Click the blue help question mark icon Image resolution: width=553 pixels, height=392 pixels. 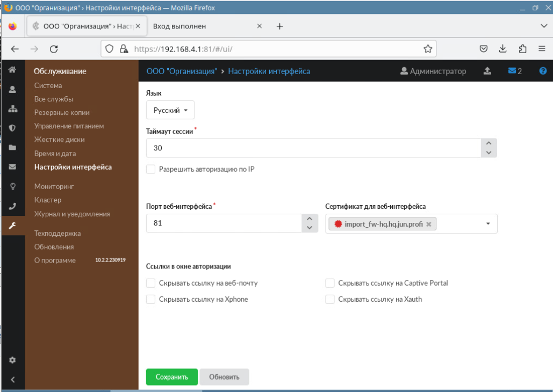(x=543, y=71)
